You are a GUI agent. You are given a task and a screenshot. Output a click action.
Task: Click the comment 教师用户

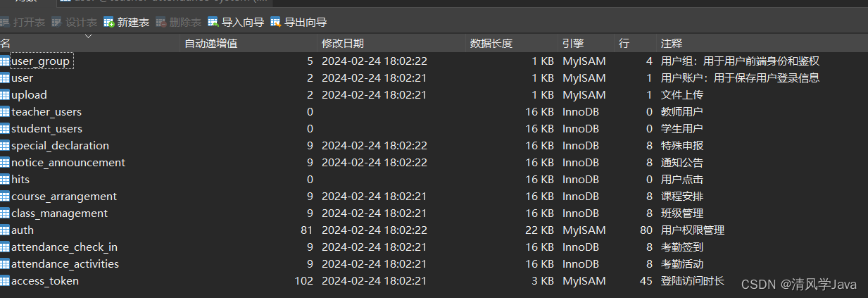682,112
